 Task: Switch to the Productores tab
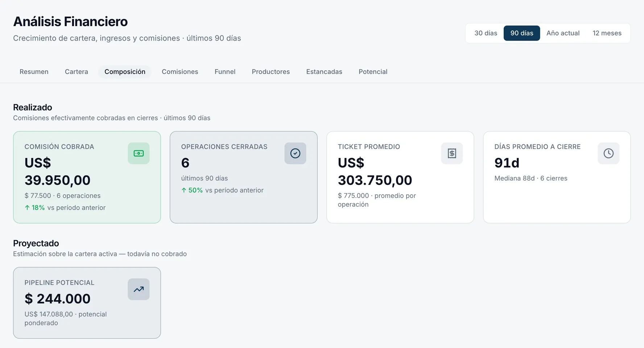(x=271, y=72)
